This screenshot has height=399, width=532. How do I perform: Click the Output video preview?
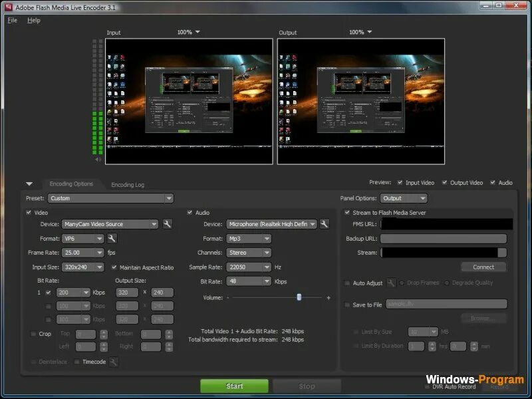point(361,102)
